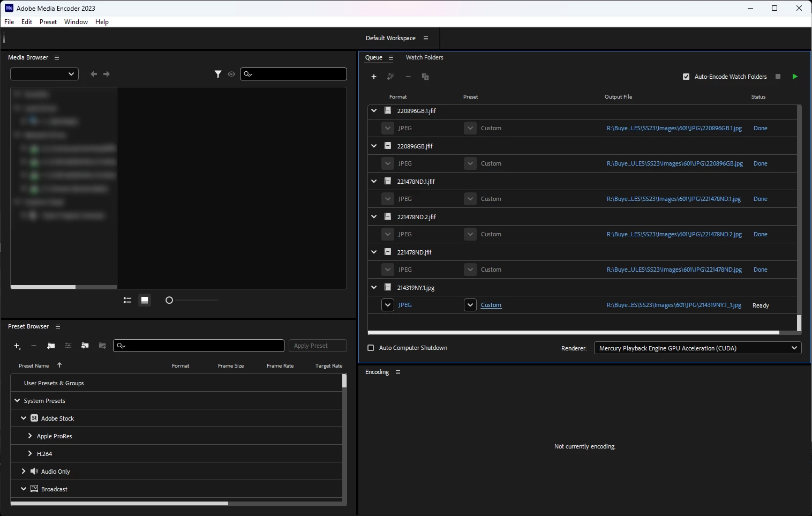The width and height of the screenshot is (812, 516).
Task: Open output path of 214319NY.1_1.jpg
Action: pyautogui.click(x=674, y=305)
